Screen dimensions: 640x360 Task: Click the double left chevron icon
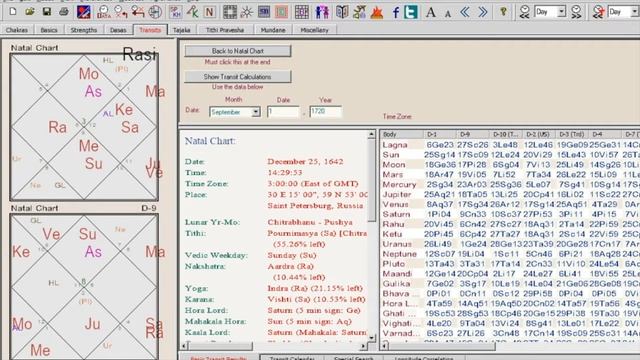(465, 12)
